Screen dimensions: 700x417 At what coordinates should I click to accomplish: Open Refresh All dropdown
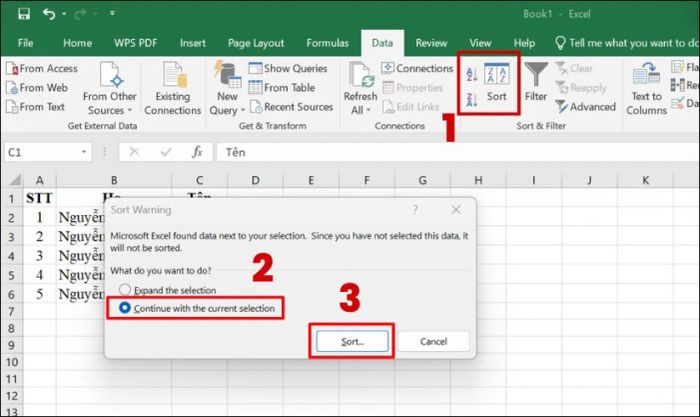[x=360, y=88]
